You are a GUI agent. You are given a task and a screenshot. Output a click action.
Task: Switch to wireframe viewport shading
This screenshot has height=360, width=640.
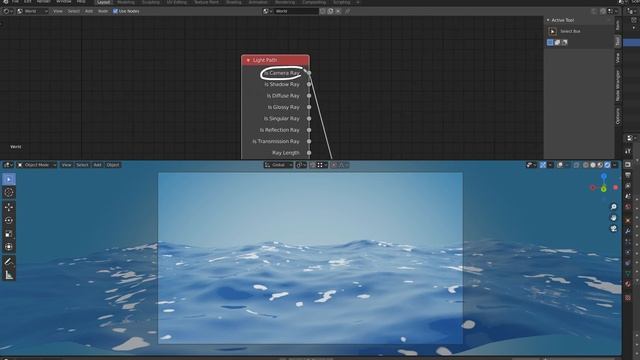coord(586,165)
